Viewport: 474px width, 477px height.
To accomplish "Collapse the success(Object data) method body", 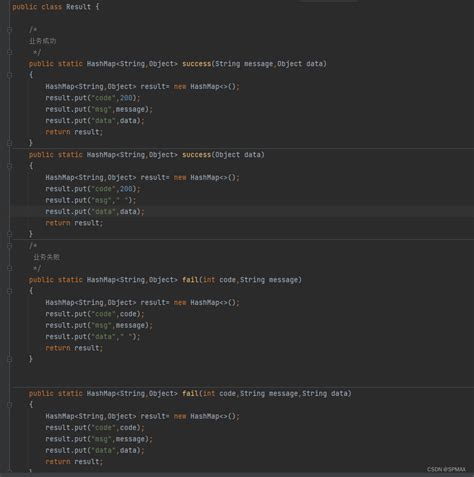I will pyautogui.click(x=9, y=166).
